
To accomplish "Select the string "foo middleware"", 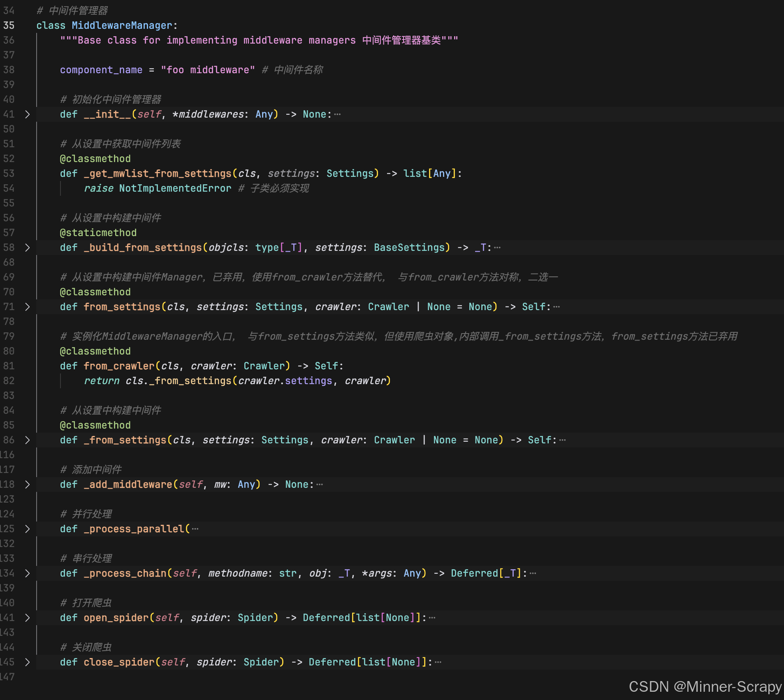I will click(x=208, y=70).
